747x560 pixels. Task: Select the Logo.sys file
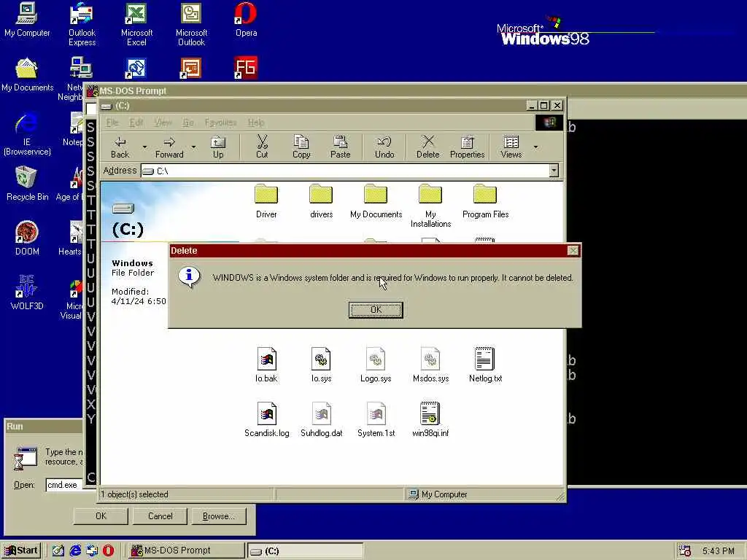[376, 365]
